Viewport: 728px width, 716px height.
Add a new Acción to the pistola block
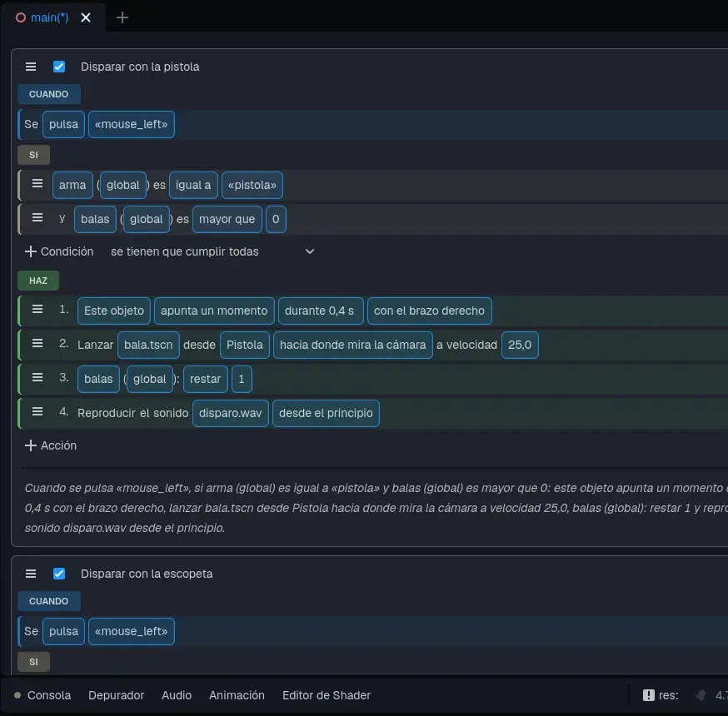click(51, 445)
